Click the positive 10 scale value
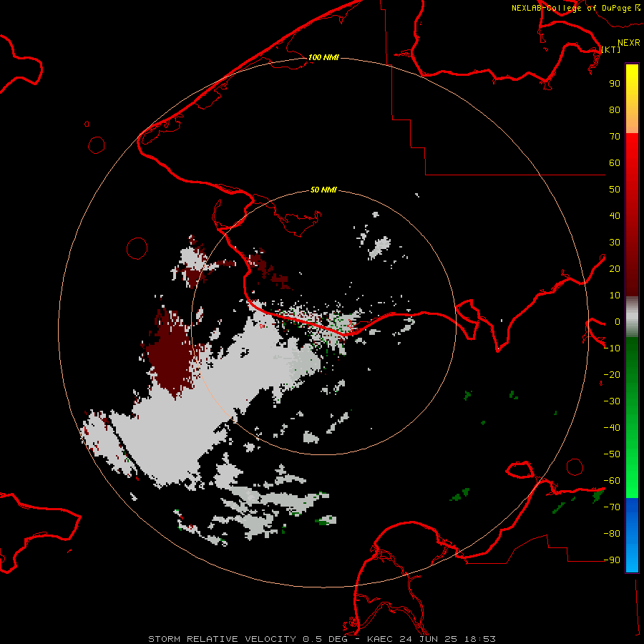Screen dimensions: 644x644 click(x=615, y=296)
